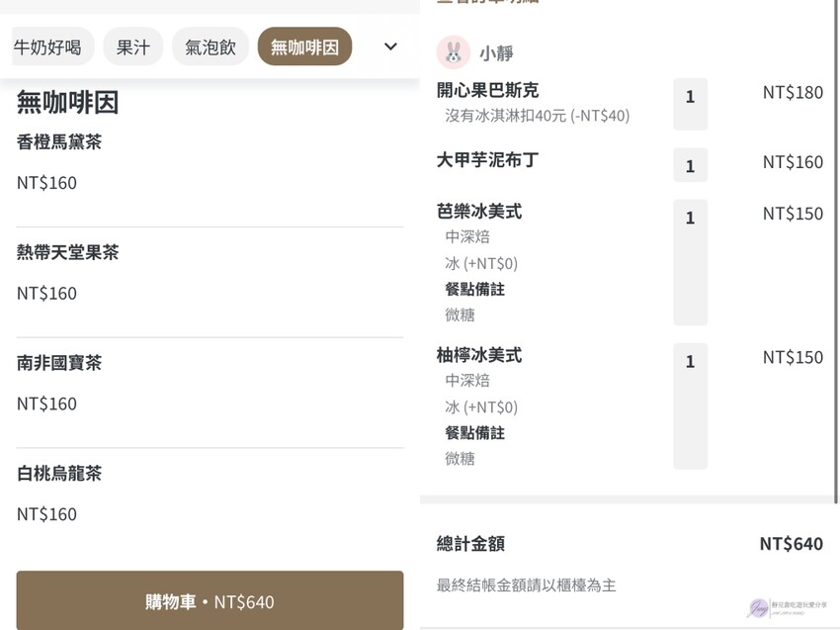The width and height of the screenshot is (840, 630).
Task: Select the 無咖啡因 category chip
Action: pyautogui.click(x=304, y=45)
